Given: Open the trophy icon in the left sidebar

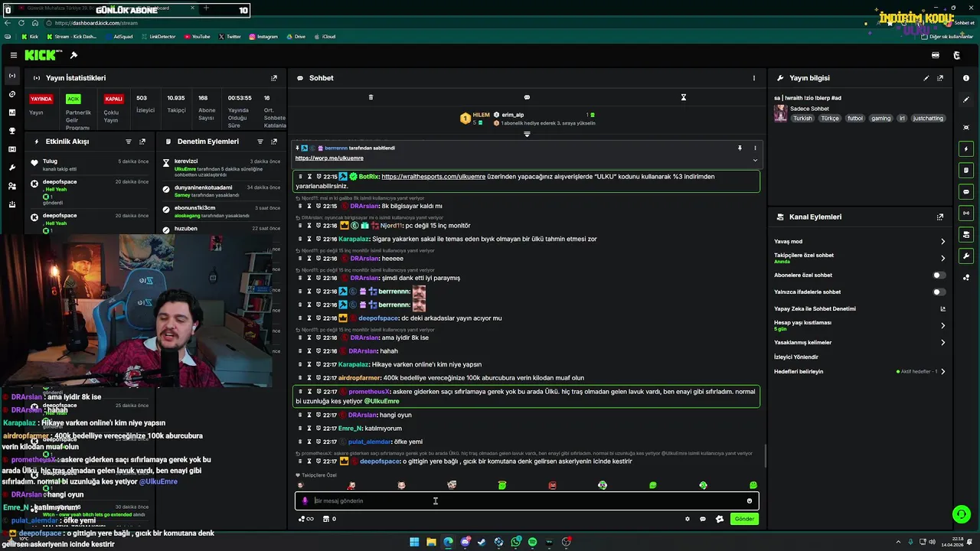Looking at the screenshot, I should [x=12, y=131].
